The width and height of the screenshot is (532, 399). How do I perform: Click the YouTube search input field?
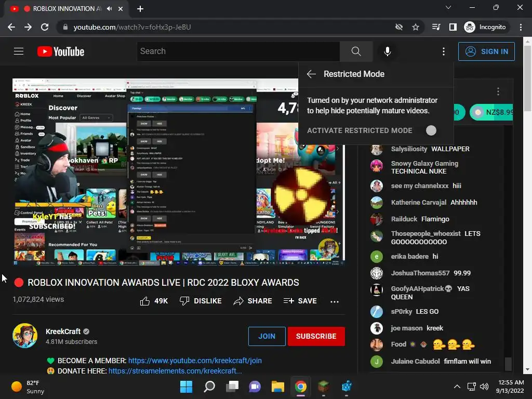[x=238, y=51]
